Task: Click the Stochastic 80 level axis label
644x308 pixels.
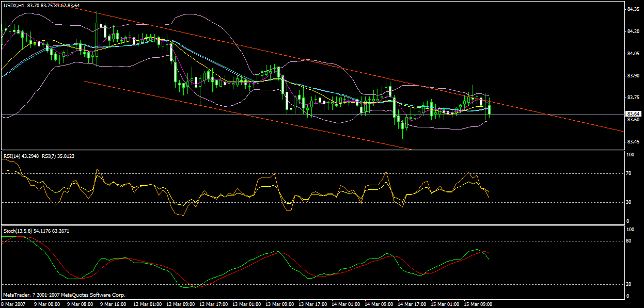Action: pos(629,241)
